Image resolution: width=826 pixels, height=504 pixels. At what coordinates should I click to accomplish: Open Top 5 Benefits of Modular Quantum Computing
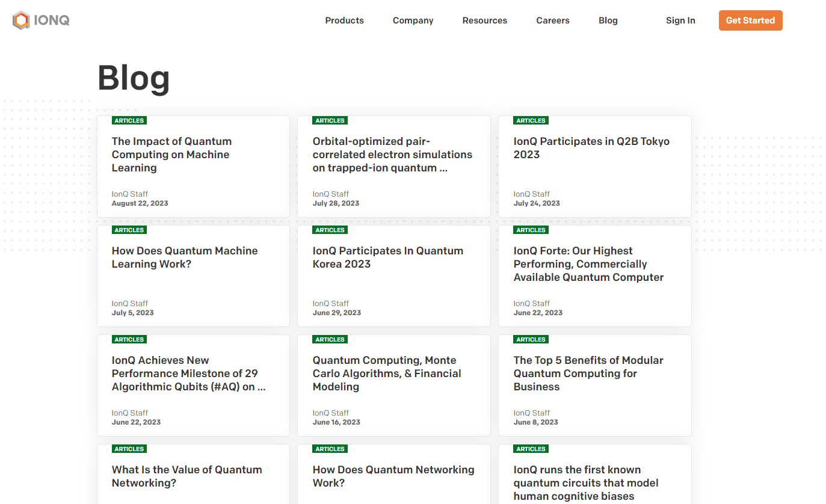pyautogui.click(x=588, y=373)
